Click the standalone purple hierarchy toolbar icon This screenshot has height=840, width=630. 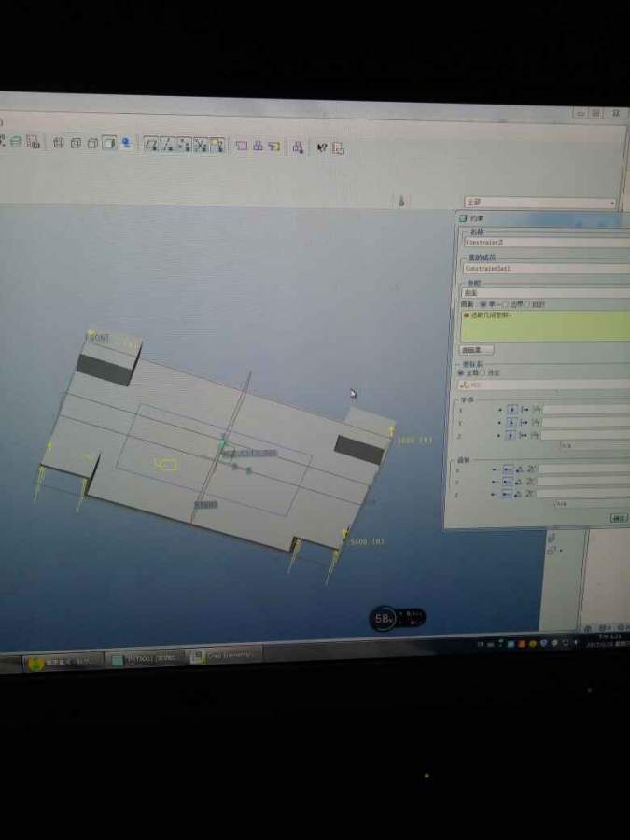pos(299,147)
